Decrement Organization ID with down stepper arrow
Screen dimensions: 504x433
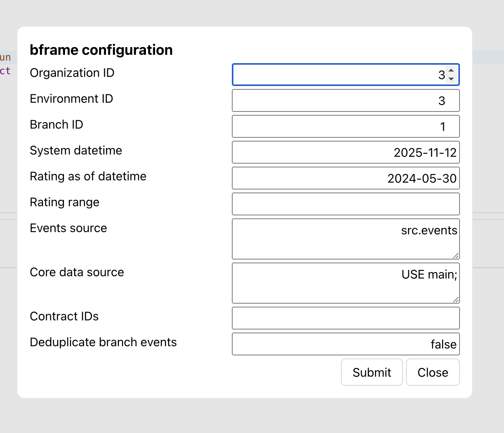pos(451,78)
